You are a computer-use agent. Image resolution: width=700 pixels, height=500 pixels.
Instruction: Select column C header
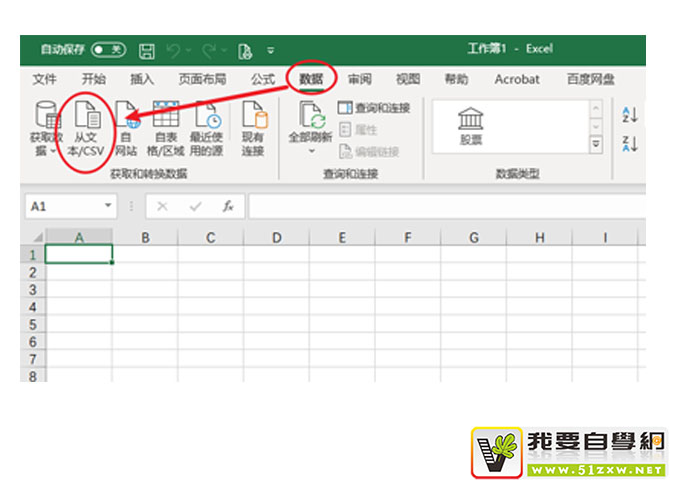tap(211, 237)
